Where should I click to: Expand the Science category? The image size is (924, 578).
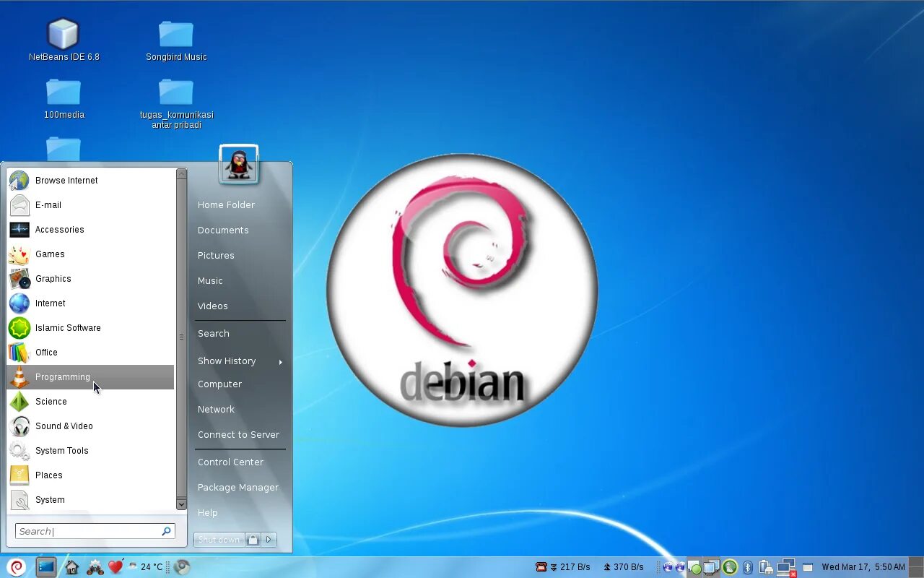[90, 402]
